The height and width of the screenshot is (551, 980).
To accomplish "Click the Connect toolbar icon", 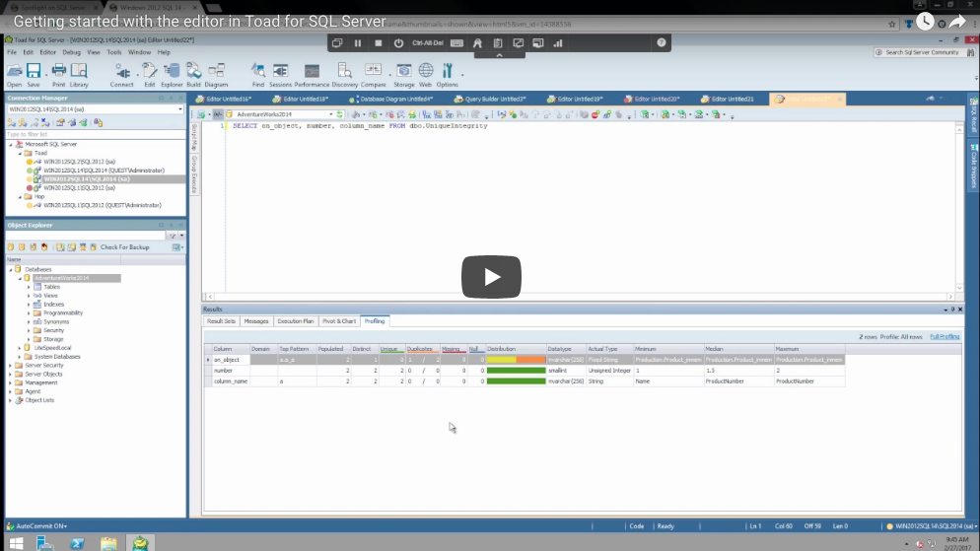I will (x=121, y=74).
